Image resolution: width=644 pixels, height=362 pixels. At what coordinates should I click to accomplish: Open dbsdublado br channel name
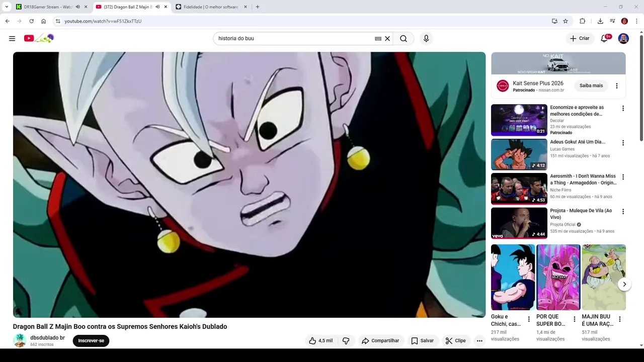click(x=47, y=338)
